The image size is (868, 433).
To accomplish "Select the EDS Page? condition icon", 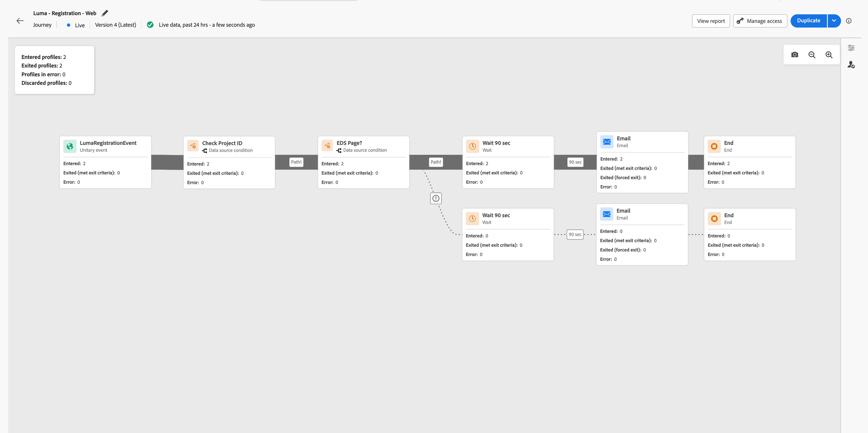I will pos(327,146).
